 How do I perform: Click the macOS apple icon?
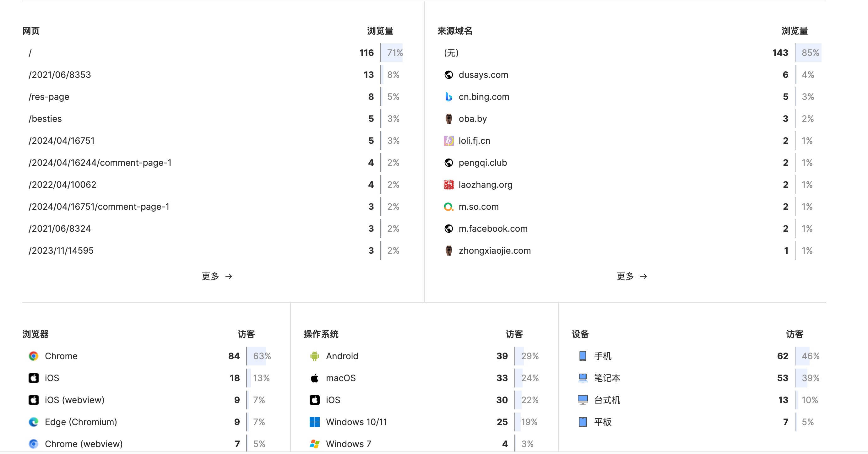(314, 378)
